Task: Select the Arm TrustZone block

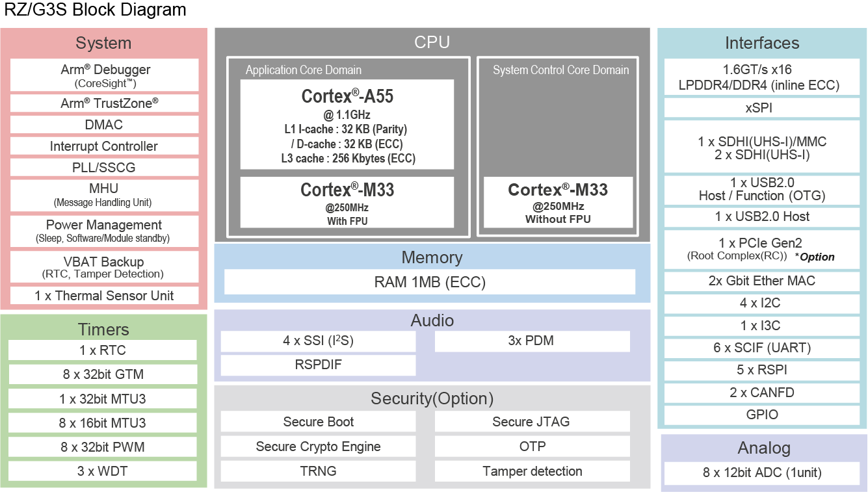Action: tap(104, 103)
